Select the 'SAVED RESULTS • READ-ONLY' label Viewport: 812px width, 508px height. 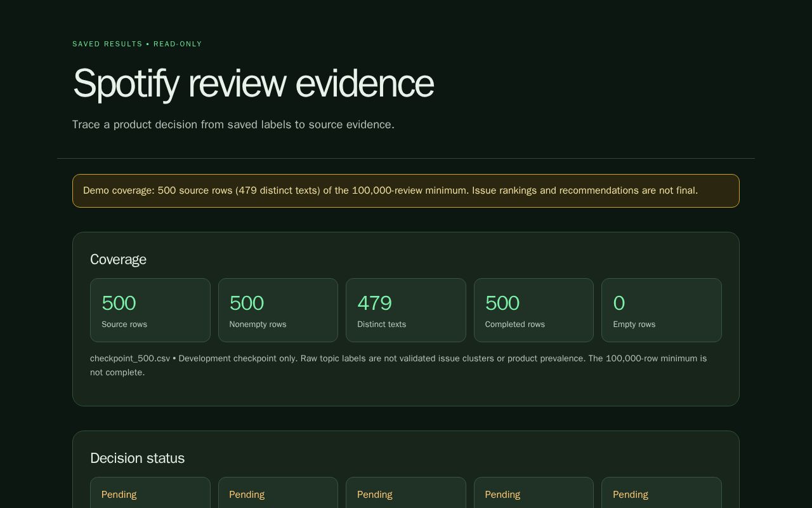click(x=137, y=44)
